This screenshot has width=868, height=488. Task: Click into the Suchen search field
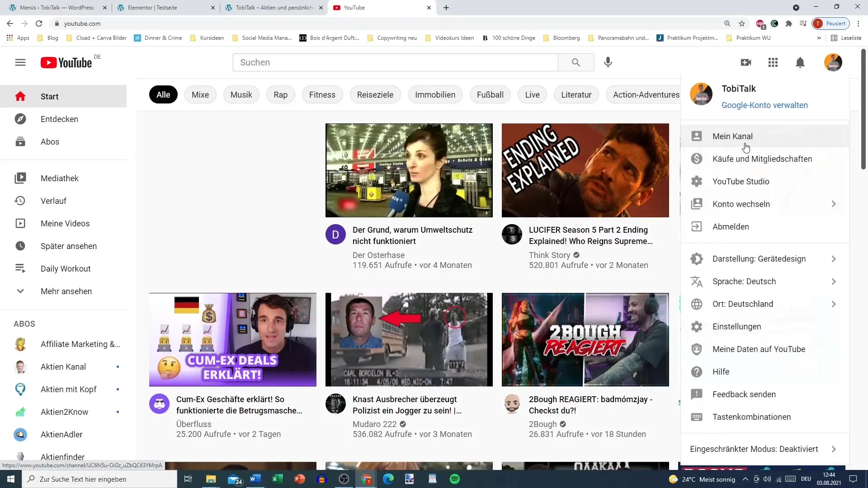[x=396, y=62]
